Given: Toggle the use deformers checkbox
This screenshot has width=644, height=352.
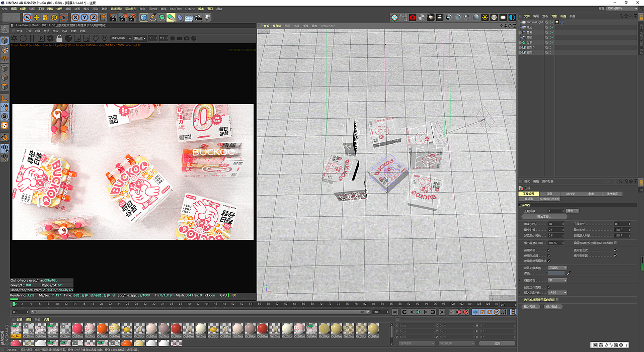Looking at the screenshot, I should click(x=615, y=255).
